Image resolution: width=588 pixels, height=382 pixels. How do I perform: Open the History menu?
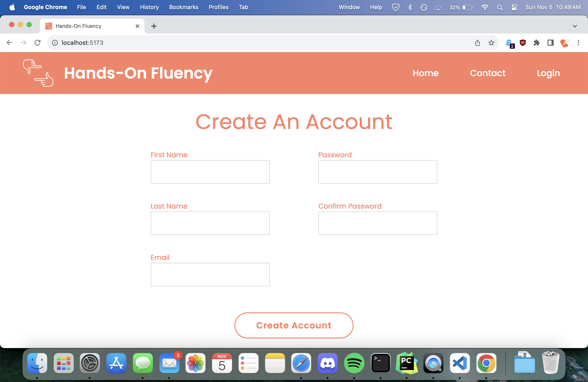click(x=149, y=7)
